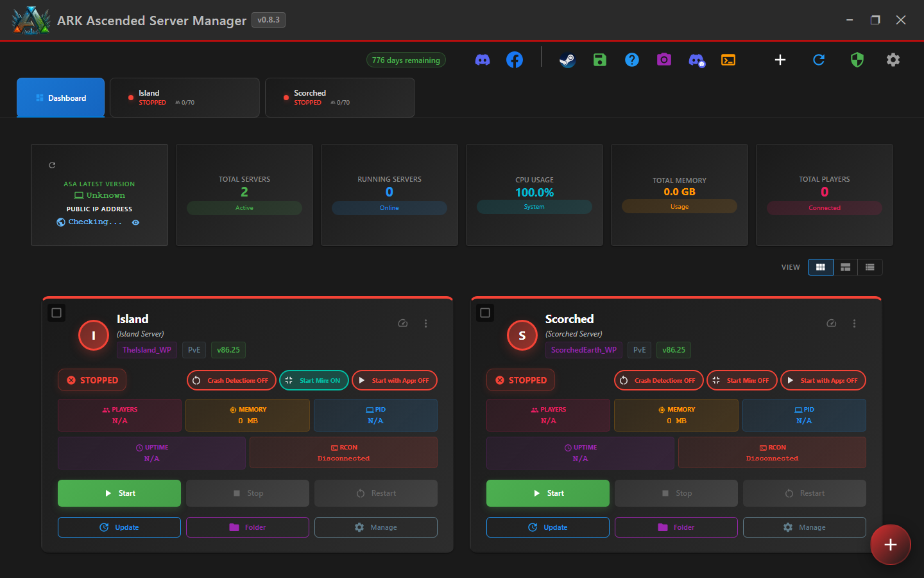Start the Island server
This screenshot has height=578, width=924.
(119, 493)
